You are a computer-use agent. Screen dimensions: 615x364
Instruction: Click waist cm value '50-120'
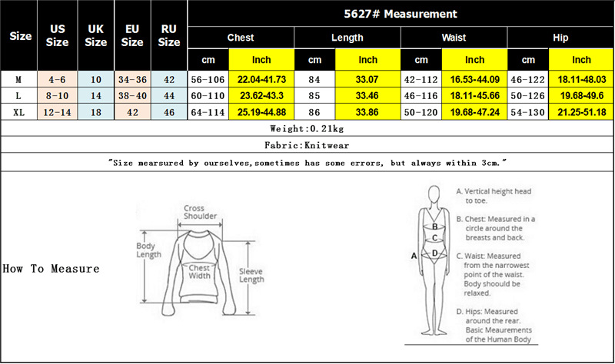[x=421, y=112]
